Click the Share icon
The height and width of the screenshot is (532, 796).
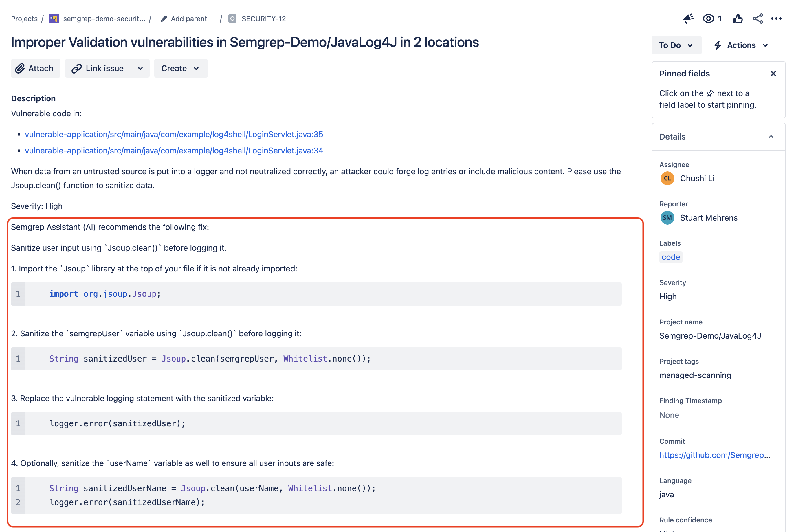[x=758, y=19]
